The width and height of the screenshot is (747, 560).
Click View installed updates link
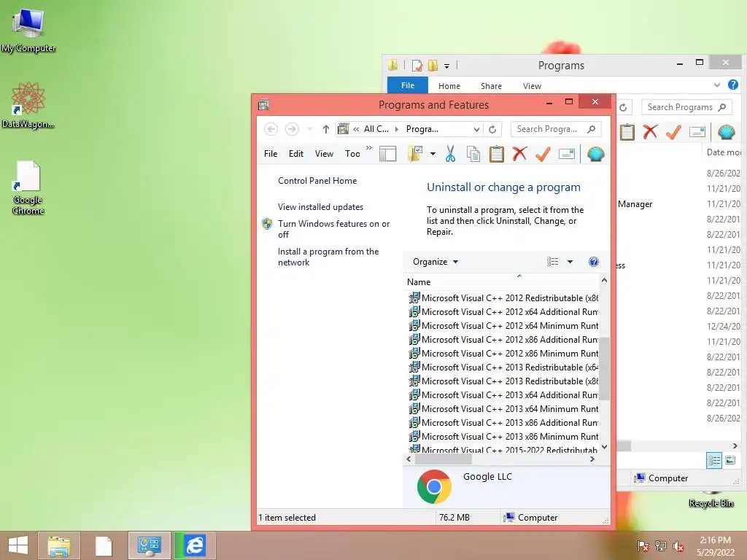pos(321,207)
